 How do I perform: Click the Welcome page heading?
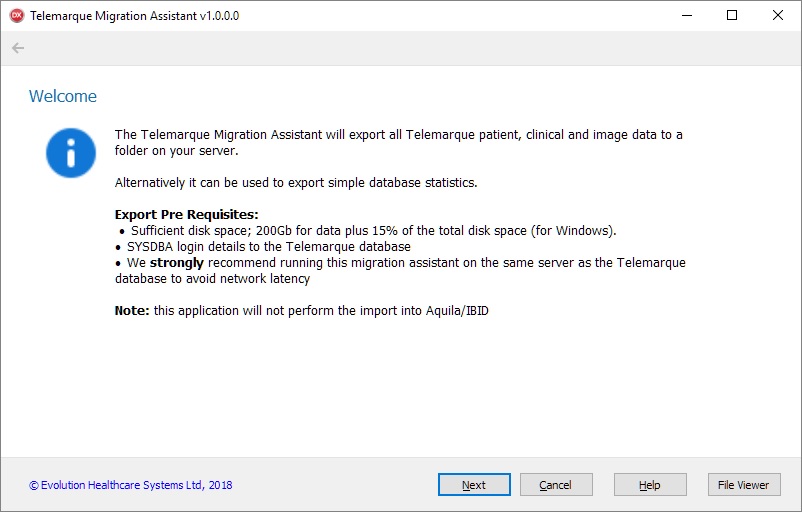point(63,97)
